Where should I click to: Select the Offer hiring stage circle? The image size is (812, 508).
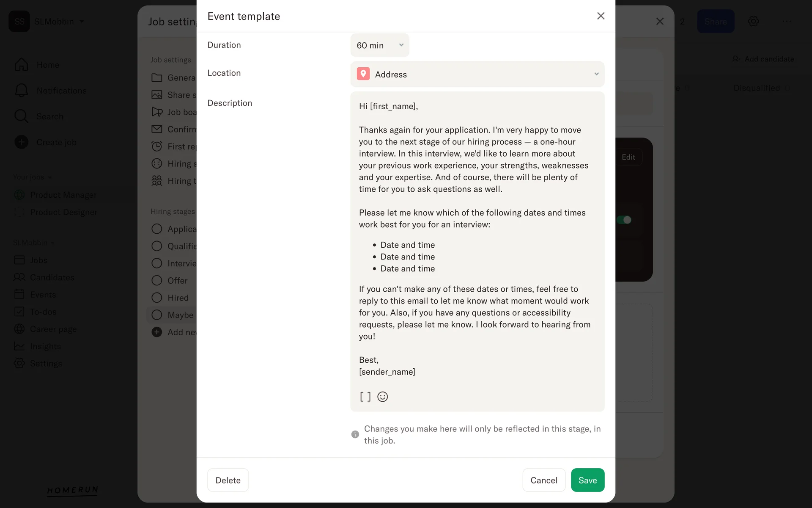coord(157,281)
